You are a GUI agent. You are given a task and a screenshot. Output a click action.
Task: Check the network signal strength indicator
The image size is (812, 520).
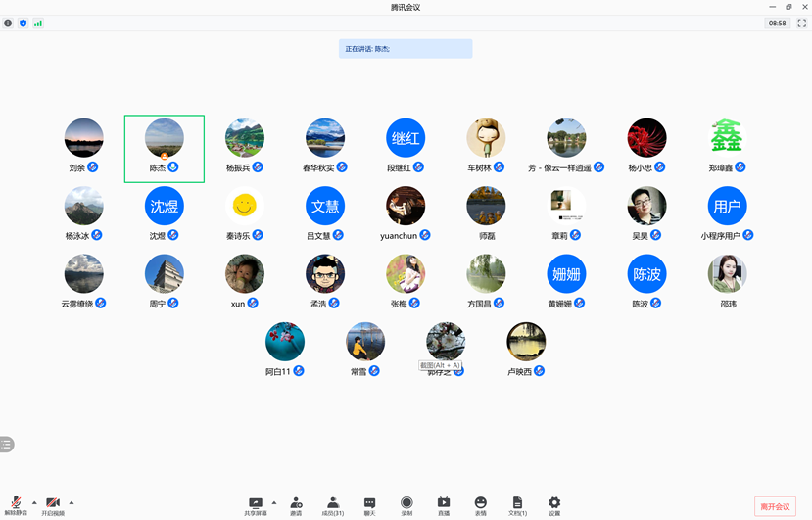click(38, 23)
